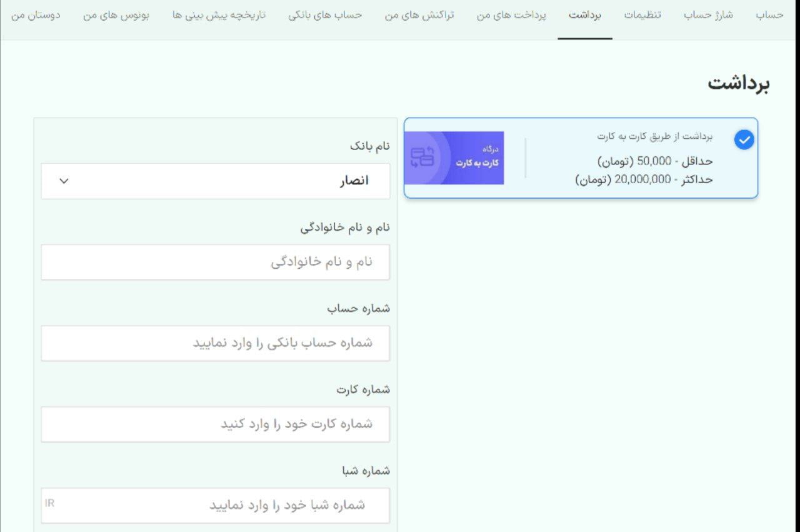Open the bank name dropdown
Screen dimensions: 800x532
tap(216, 181)
